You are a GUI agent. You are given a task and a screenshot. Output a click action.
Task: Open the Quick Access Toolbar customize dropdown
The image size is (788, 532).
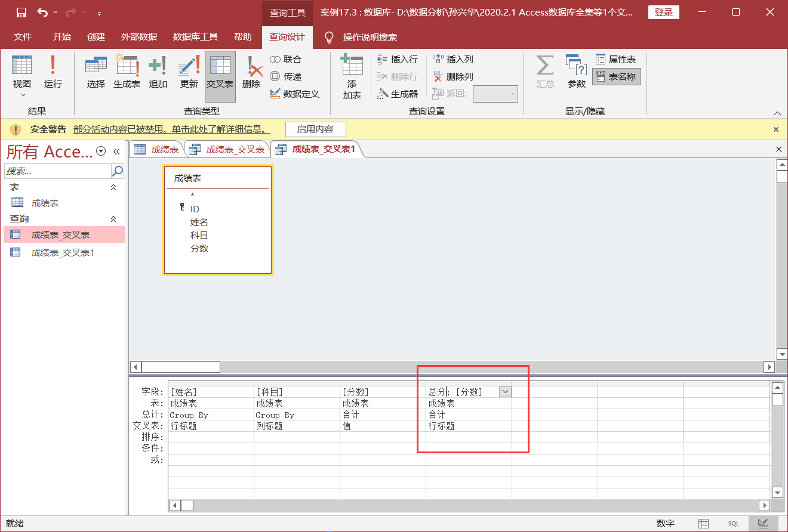tap(99, 13)
